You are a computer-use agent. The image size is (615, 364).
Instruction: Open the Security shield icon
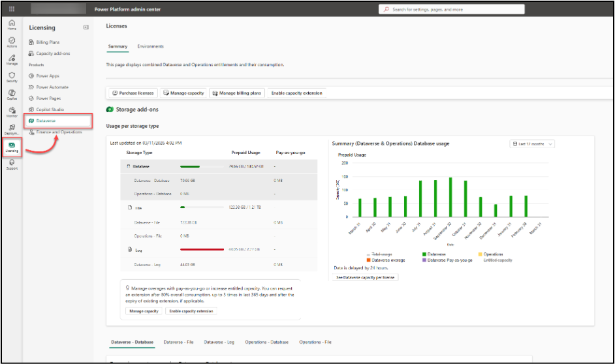(12, 77)
